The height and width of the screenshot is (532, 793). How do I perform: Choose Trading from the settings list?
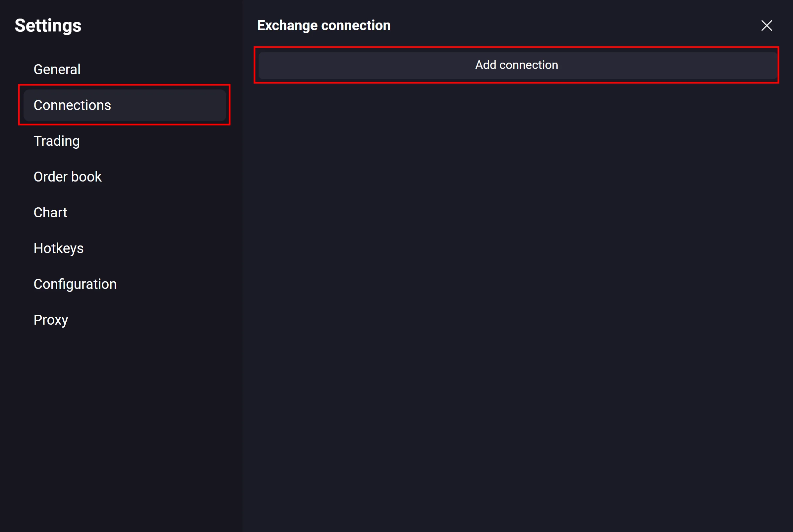click(x=57, y=141)
